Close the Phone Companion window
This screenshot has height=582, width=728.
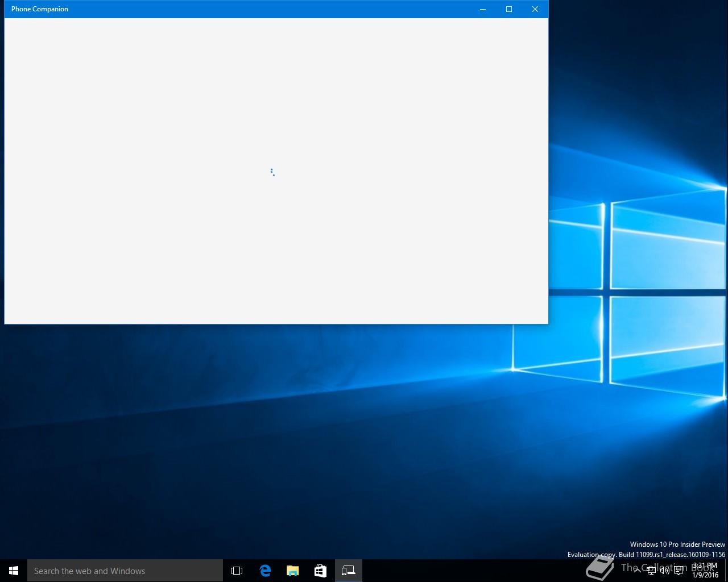[535, 9]
